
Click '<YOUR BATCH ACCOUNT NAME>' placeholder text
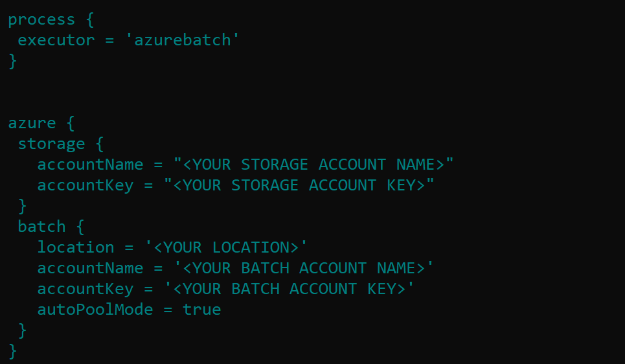[304, 268]
